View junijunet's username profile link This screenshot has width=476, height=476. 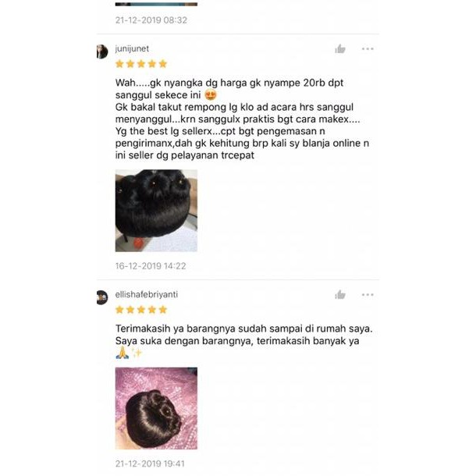pos(132,48)
